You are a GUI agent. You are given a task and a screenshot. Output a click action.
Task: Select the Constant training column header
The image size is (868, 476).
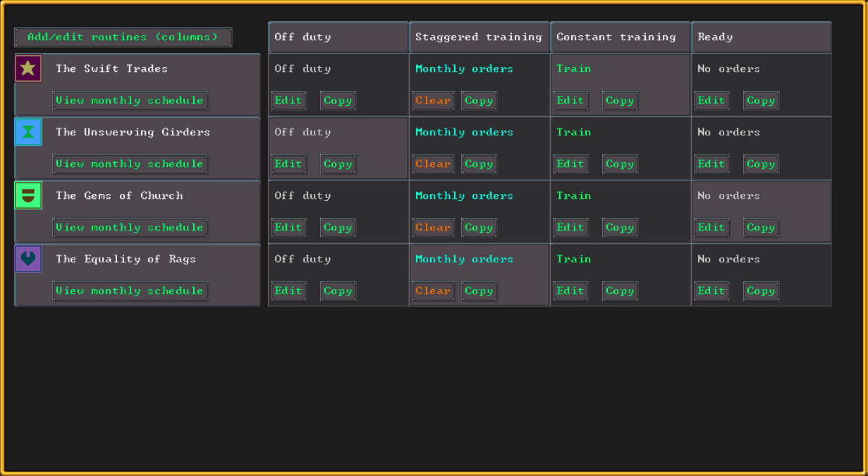coord(621,37)
